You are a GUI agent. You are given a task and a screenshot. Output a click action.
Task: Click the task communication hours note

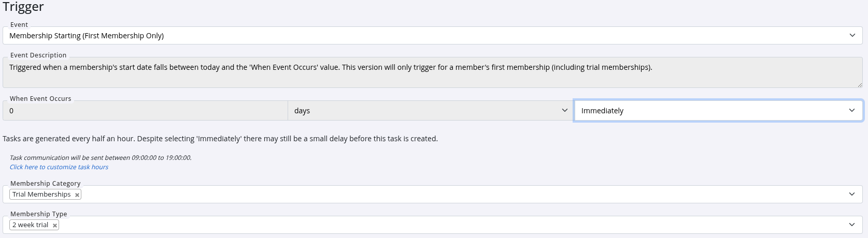click(101, 158)
